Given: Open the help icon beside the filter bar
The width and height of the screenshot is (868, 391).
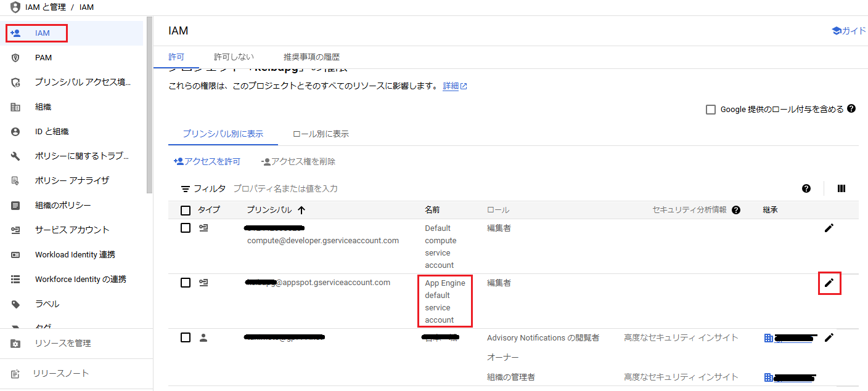Looking at the screenshot, I should pyautogui.click(x=806, y=188).
